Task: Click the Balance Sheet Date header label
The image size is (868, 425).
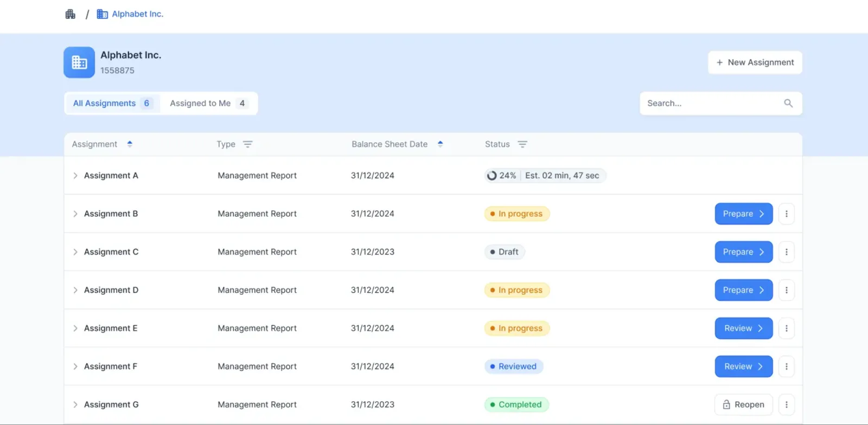Action: coord(390,144)
